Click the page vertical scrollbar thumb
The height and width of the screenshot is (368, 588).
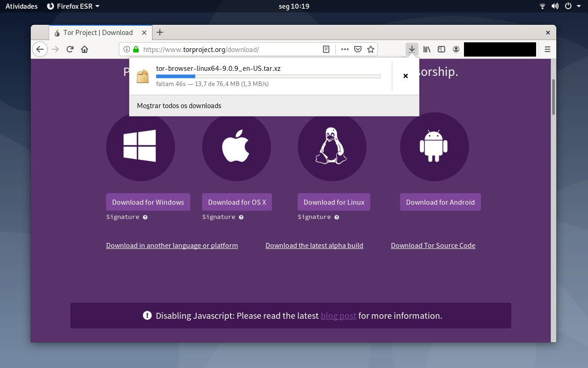(x=554, y=97)
